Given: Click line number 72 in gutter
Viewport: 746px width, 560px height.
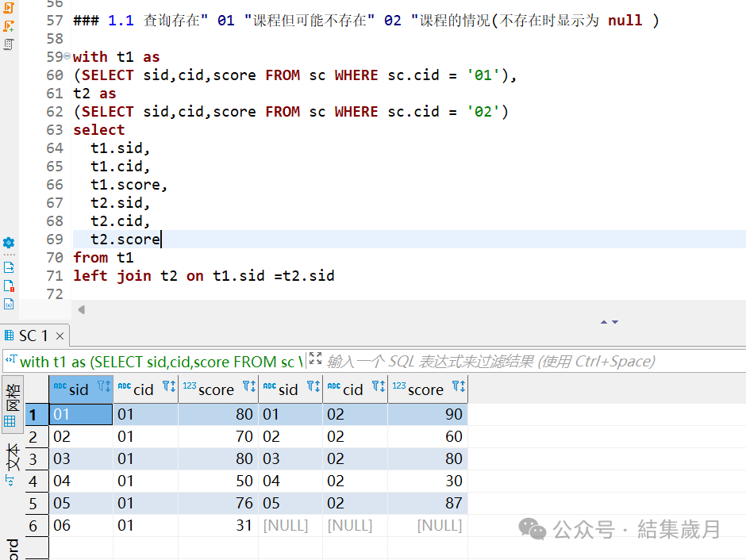Looking at the screenshot, I should tap(55, 294).
